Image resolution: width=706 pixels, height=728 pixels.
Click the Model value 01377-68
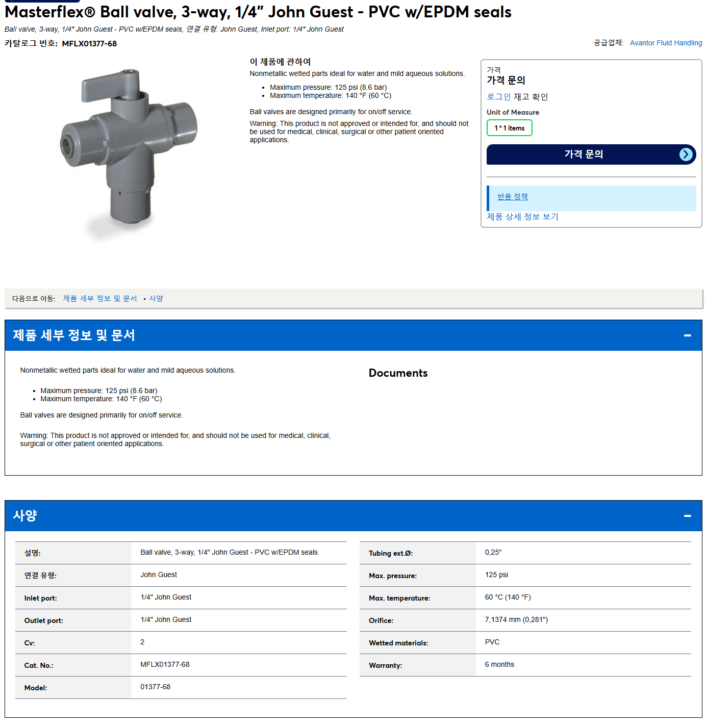[x=156, y=687]
